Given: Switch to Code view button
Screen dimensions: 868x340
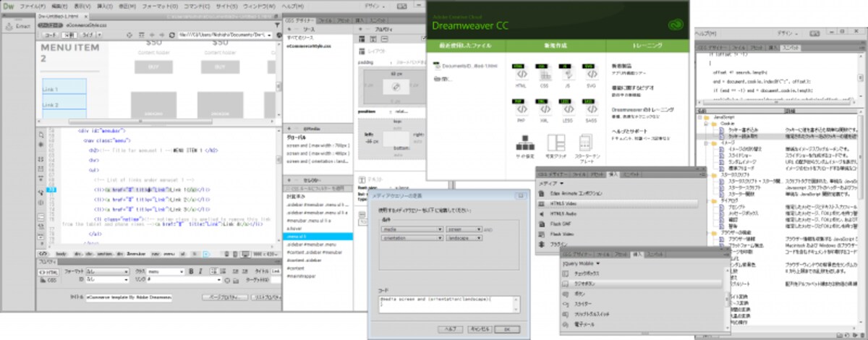Looking at the screenshot, I should click(49, 33).
